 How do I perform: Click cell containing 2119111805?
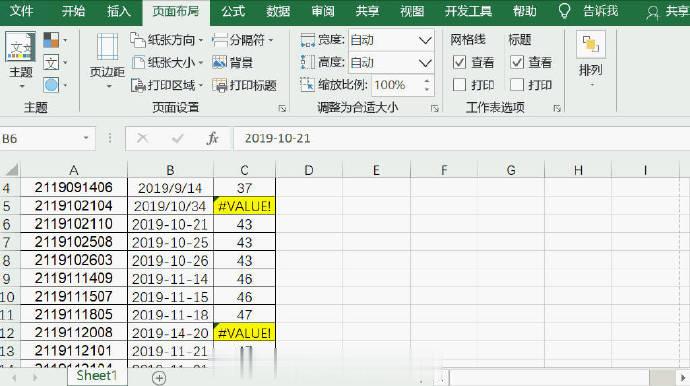point(73,315)
